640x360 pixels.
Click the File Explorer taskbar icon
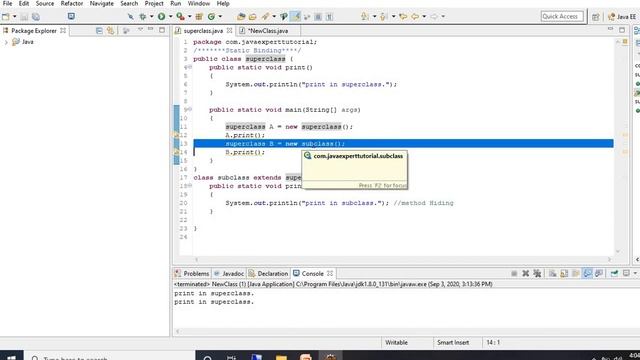[281, 357]
